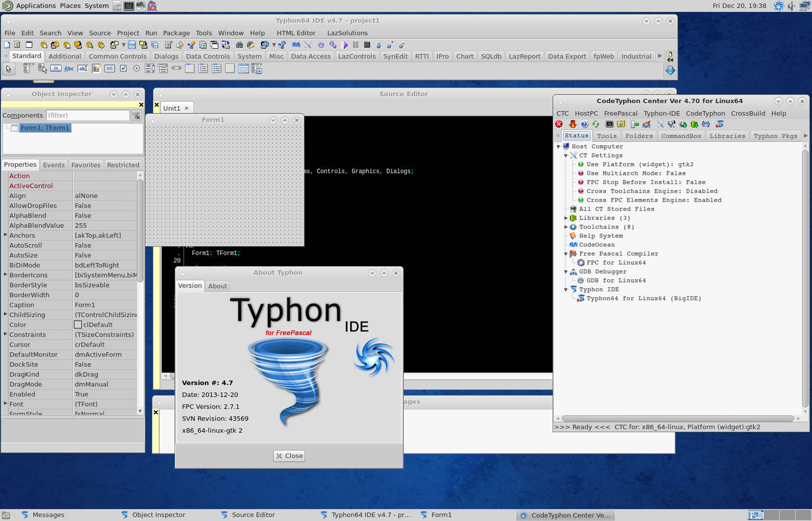The height and width of the screenshot is (521, 812).
Task: Expand the Toolchains (8) tree node
Action: click(566, 227)
